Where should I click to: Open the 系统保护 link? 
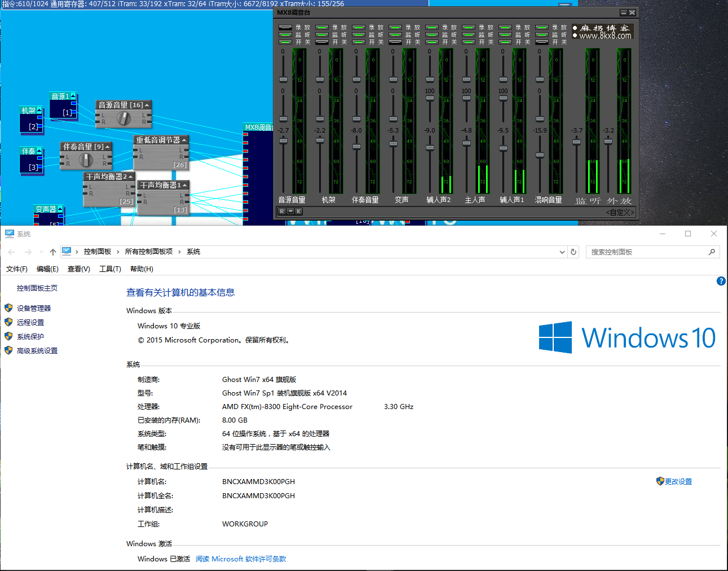tap(30, 337)
